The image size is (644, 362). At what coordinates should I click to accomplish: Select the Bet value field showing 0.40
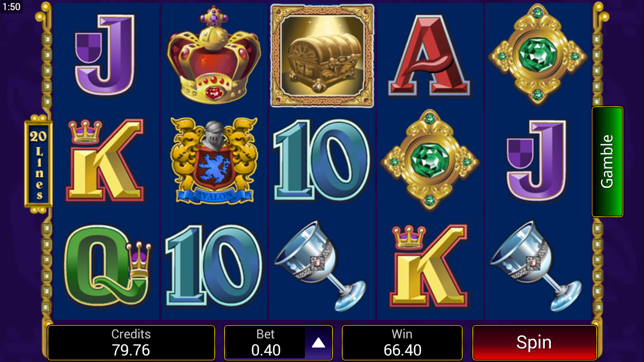(266, 343)
